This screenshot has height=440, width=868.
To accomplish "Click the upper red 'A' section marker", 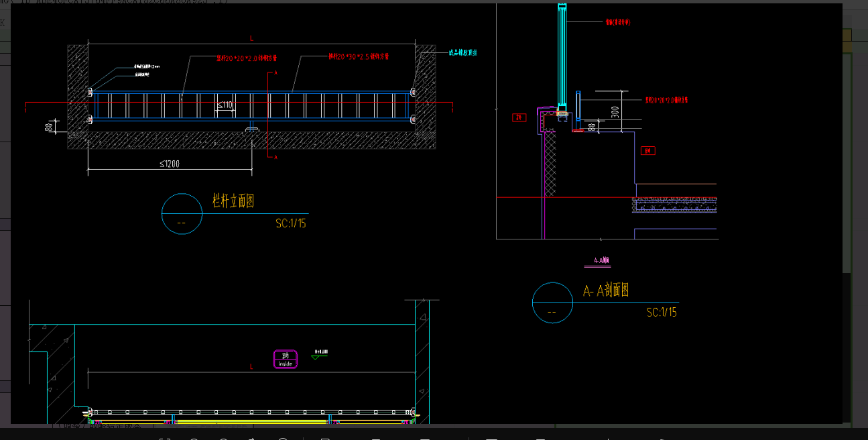I will (275, 74).
